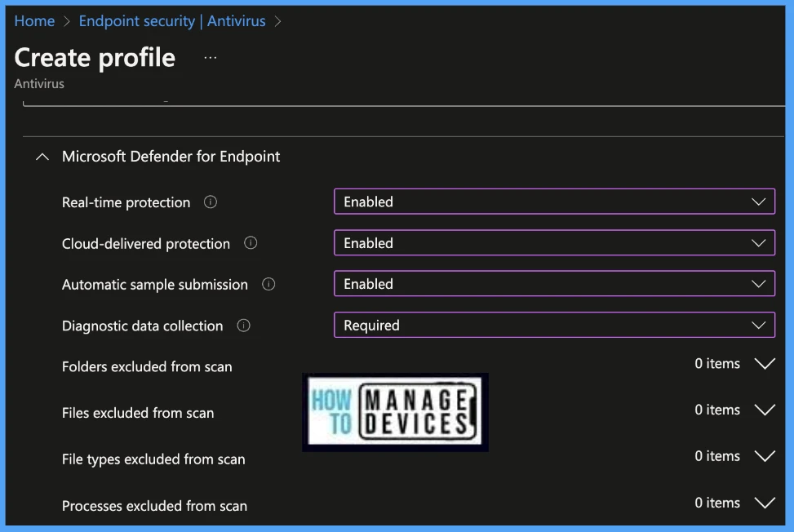Select the File types excluded from scan label
Viewport: 794px width, 532px height.
[x=153, y=459]
